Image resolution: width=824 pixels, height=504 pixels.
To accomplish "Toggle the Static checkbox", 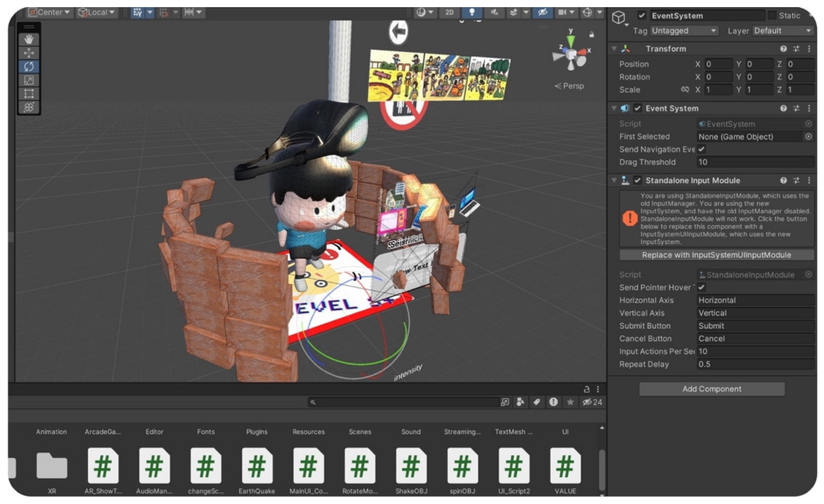I will click(x=772, y=16).
